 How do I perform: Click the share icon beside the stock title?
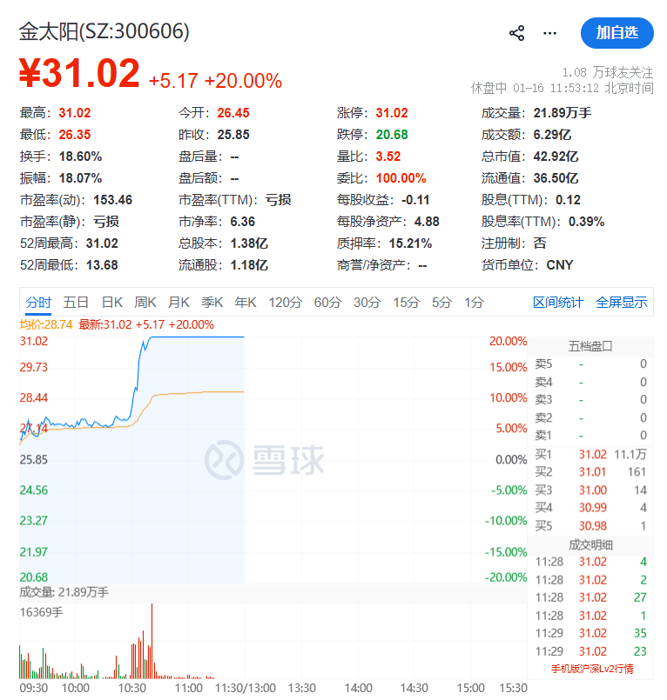click(x=517, y=33)
